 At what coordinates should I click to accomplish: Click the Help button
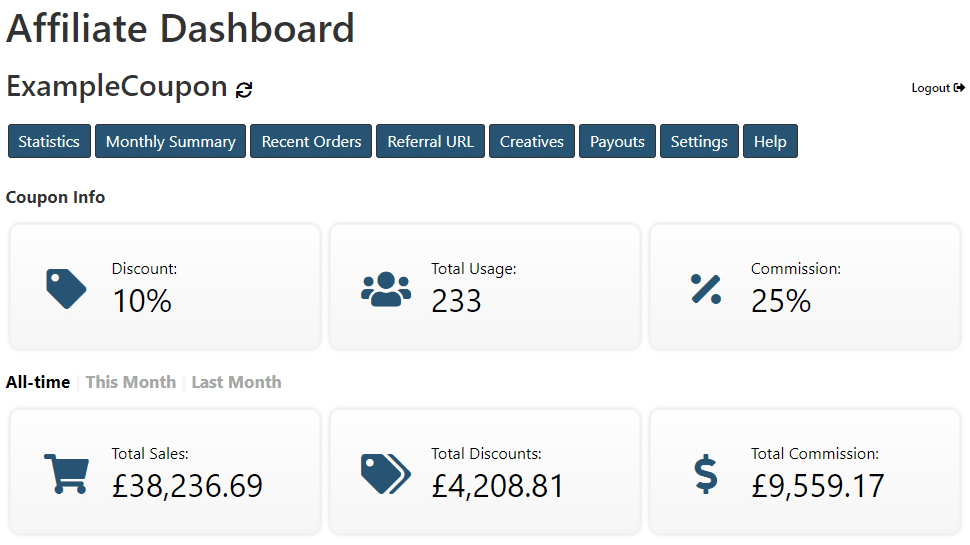770,141
